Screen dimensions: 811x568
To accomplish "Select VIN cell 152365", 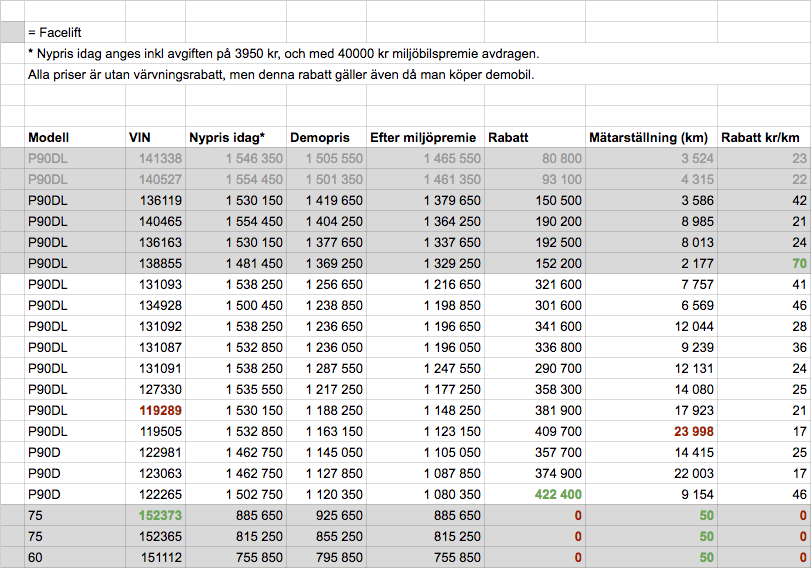I will tap(155, 536).
